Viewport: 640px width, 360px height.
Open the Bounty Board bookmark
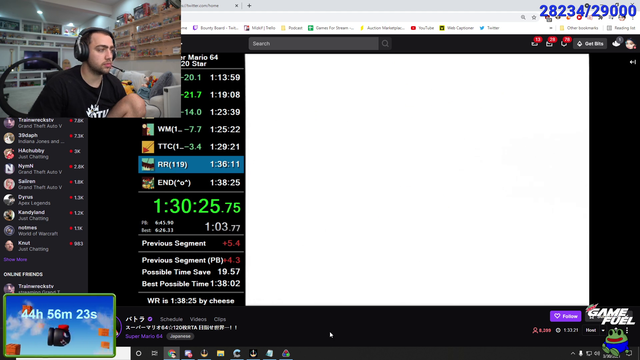pyautogui.click(x=216, y=28)
